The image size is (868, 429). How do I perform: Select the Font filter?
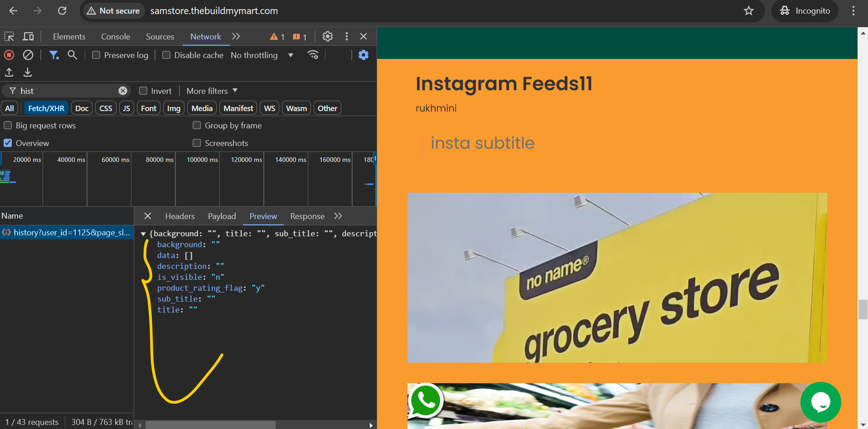[x=149, y=108]
